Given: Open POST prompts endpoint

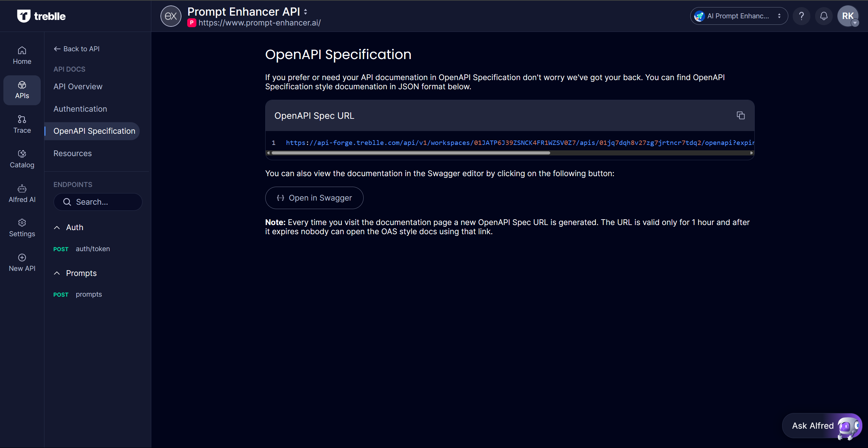Looking at the screenshot, I should coord(78,294).
